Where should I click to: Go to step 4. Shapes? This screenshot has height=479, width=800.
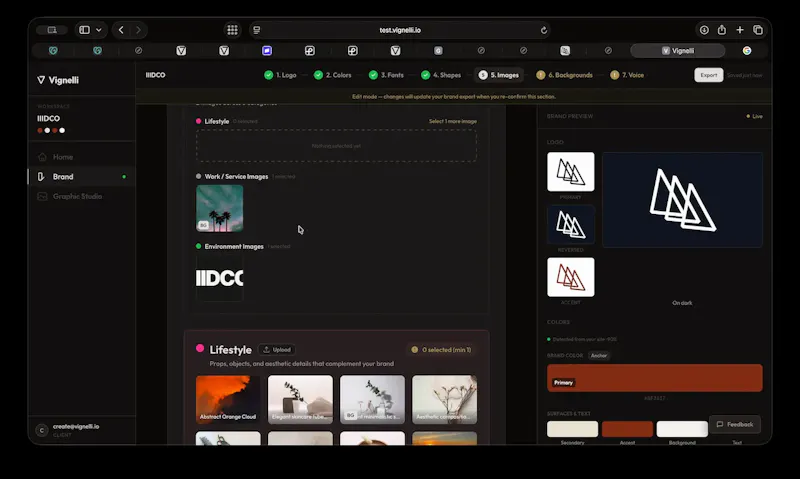(441, 75)
